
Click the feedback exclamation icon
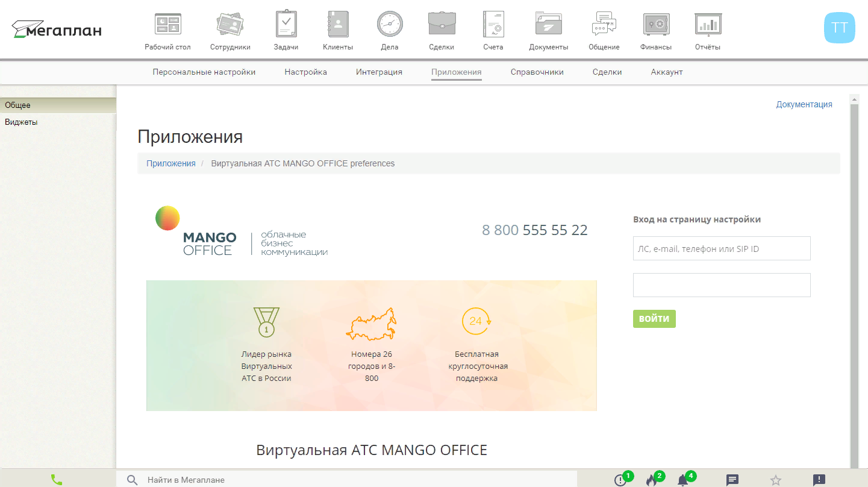(x=819, y=480)
